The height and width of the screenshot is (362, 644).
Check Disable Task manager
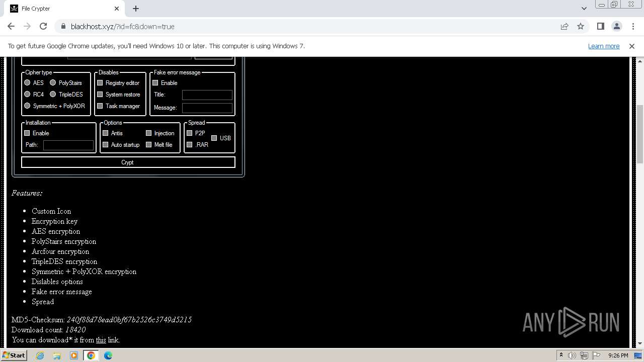pos(100,106)
